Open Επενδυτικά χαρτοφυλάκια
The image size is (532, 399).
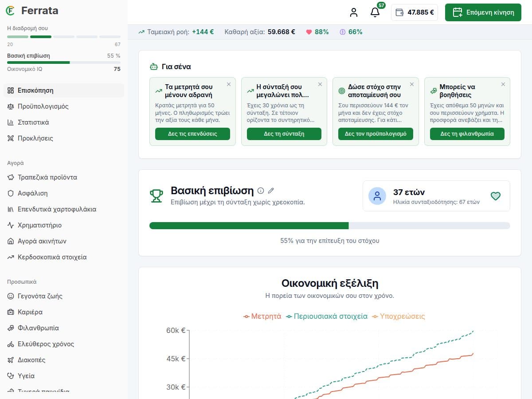(64, 209)
